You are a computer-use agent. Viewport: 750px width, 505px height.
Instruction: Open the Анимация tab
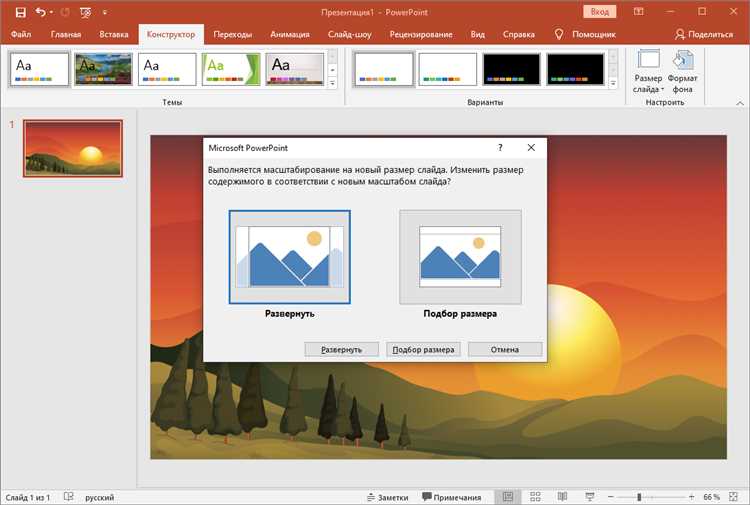coord(290,34)
